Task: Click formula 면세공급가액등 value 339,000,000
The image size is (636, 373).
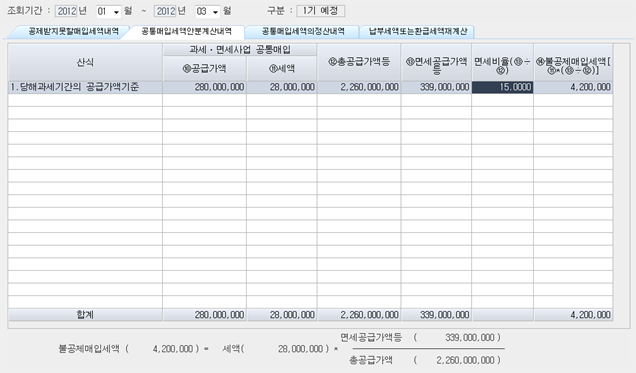Action: (470, 338)
